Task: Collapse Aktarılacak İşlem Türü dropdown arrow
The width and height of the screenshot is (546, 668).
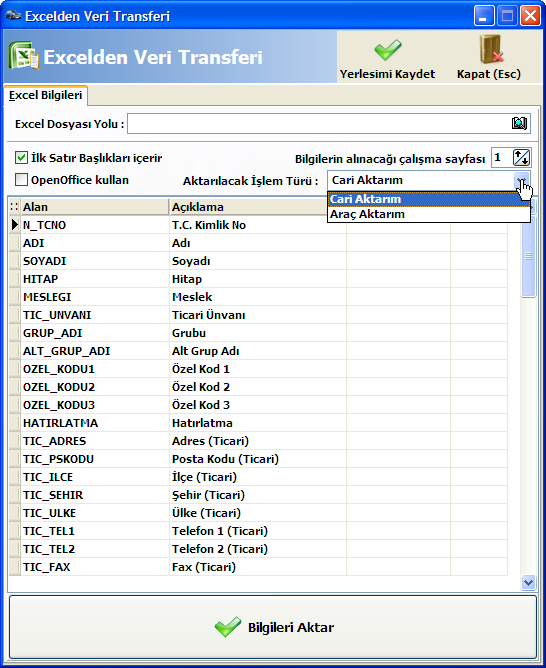Action: 522,180
